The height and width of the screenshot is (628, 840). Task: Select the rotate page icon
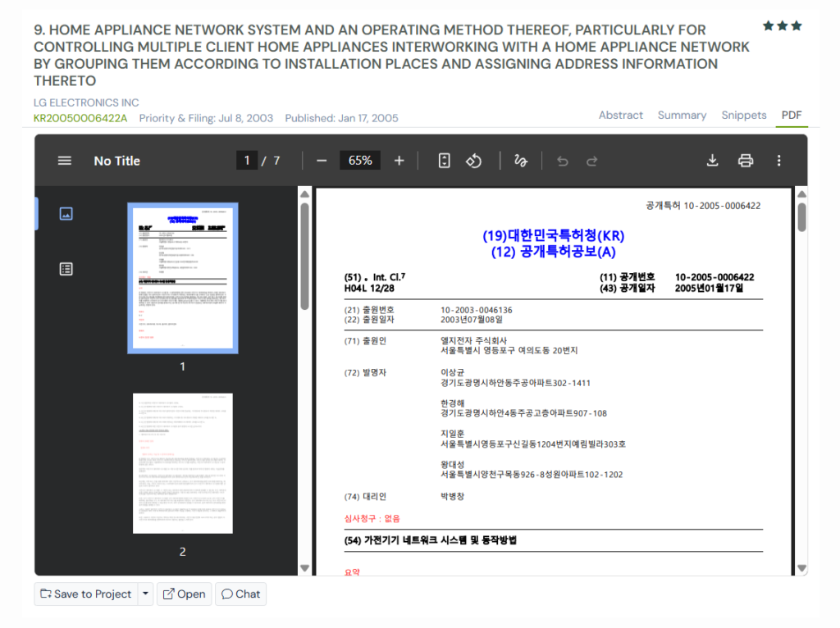coord(474,160)
